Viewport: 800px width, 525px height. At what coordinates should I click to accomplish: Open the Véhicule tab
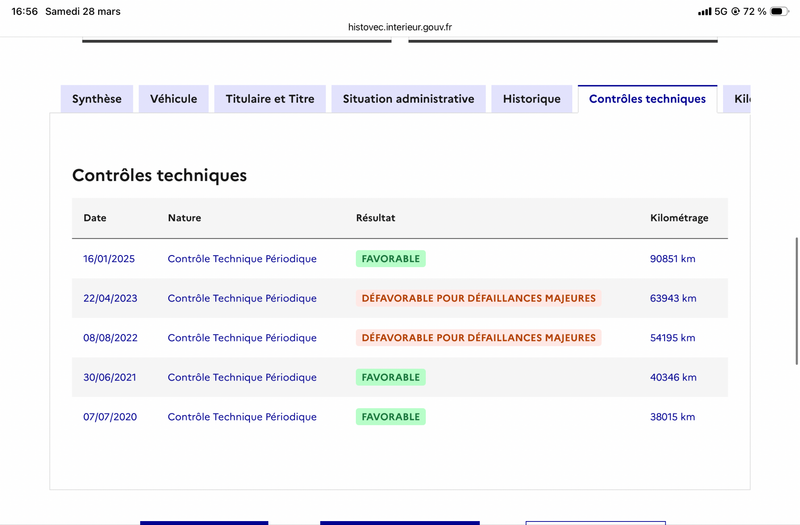(x=174, y=99)
